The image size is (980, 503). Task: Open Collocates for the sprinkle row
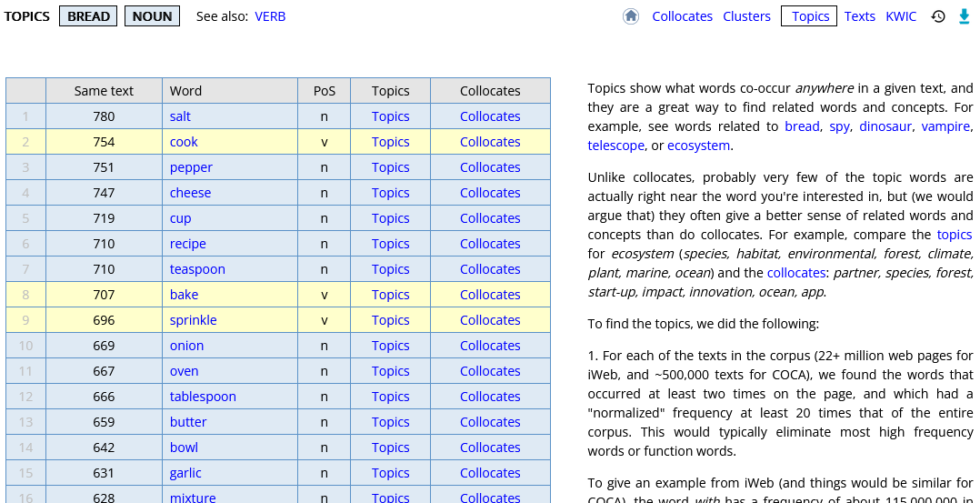490,320
